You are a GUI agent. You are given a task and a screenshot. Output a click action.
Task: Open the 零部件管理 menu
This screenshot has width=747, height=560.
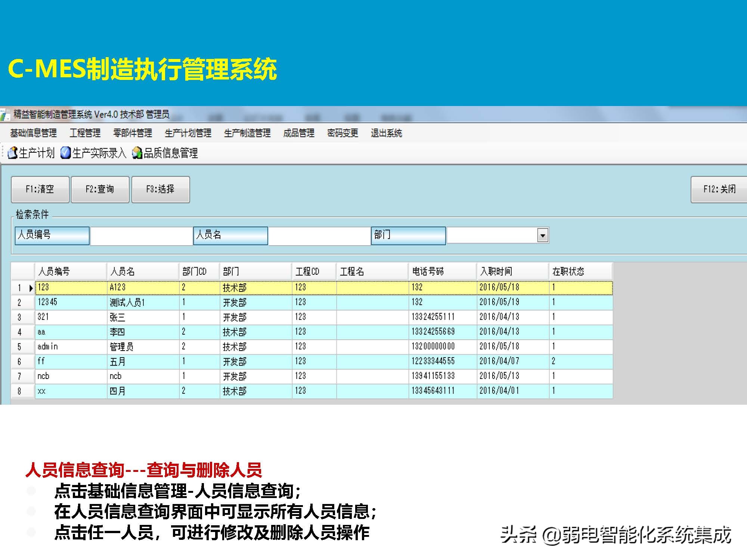pyautogui.click(x=133, y=133)
